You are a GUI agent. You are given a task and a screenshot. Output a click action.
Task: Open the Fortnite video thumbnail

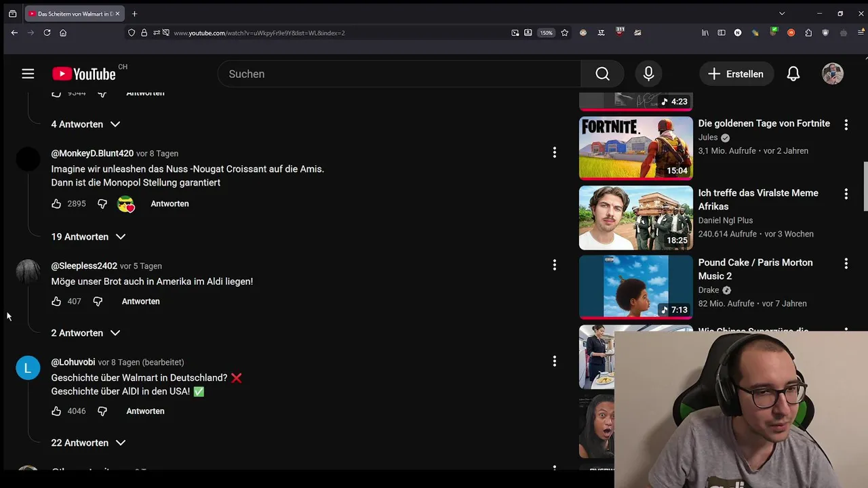636,148
